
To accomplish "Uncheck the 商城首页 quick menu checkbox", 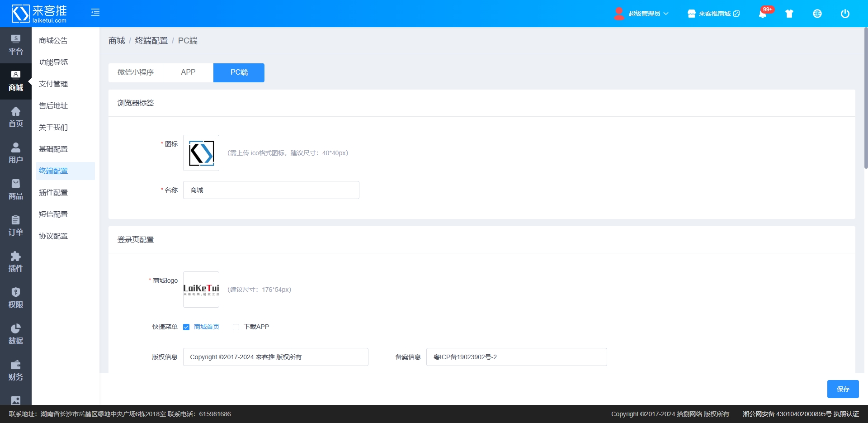I will pos(186,327).
